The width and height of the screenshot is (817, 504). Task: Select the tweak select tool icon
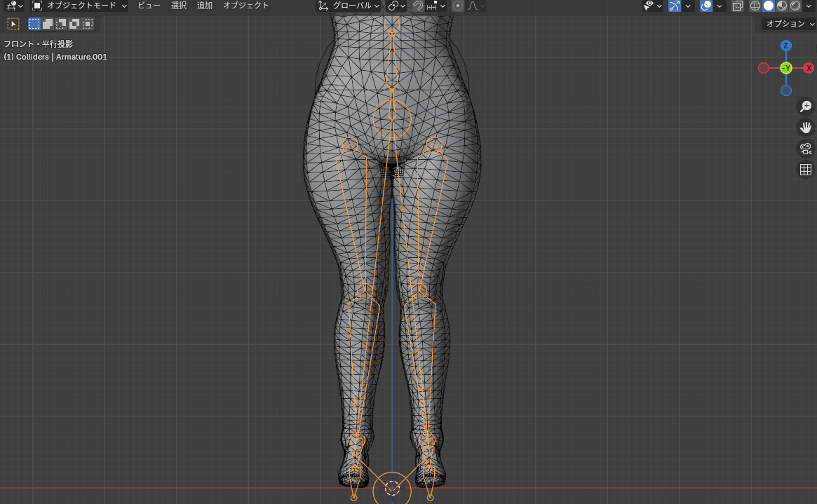[13, 24]
